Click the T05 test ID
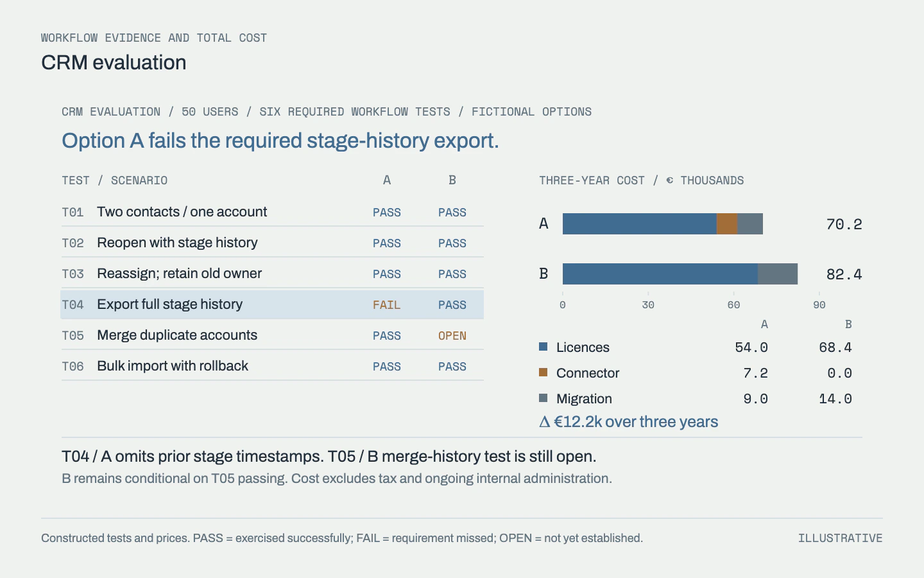The image size is (924, 578). point(73,336)
